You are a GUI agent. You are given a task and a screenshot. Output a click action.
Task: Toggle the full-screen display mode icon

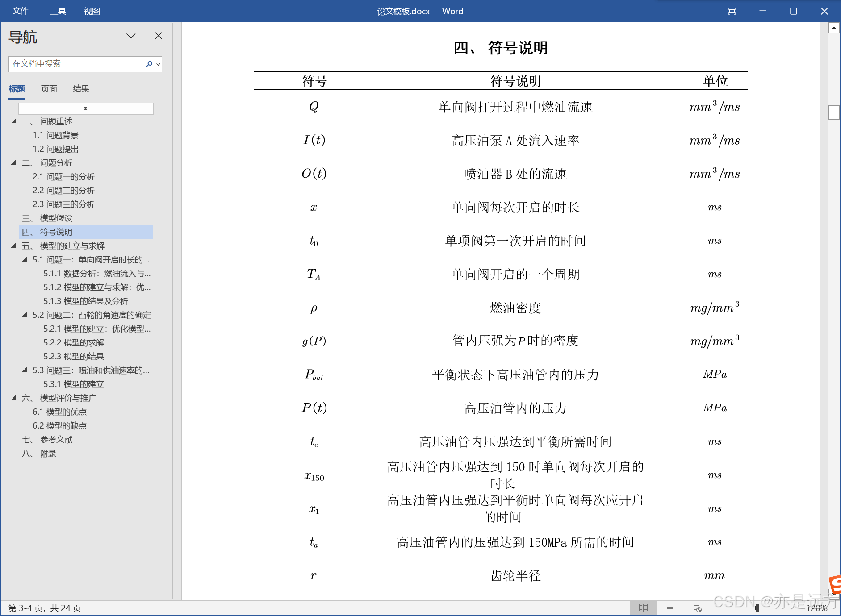[x=732, y=11]
